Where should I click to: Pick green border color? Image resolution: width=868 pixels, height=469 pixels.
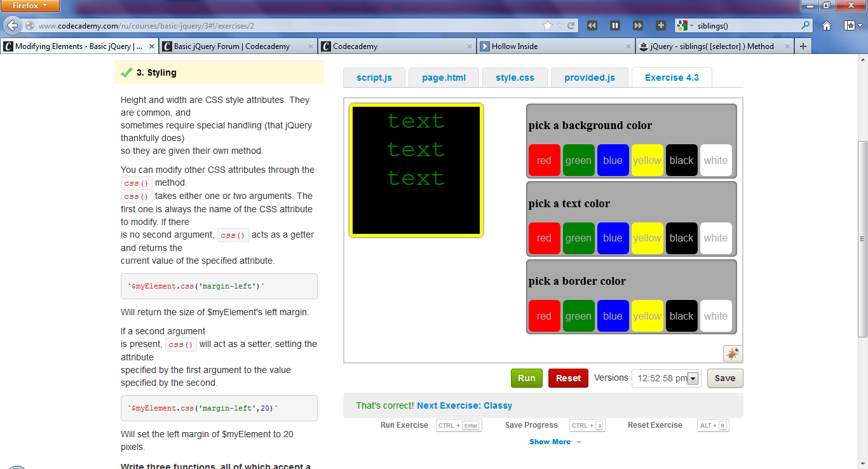pyautogui.click(x=579, y=316)
